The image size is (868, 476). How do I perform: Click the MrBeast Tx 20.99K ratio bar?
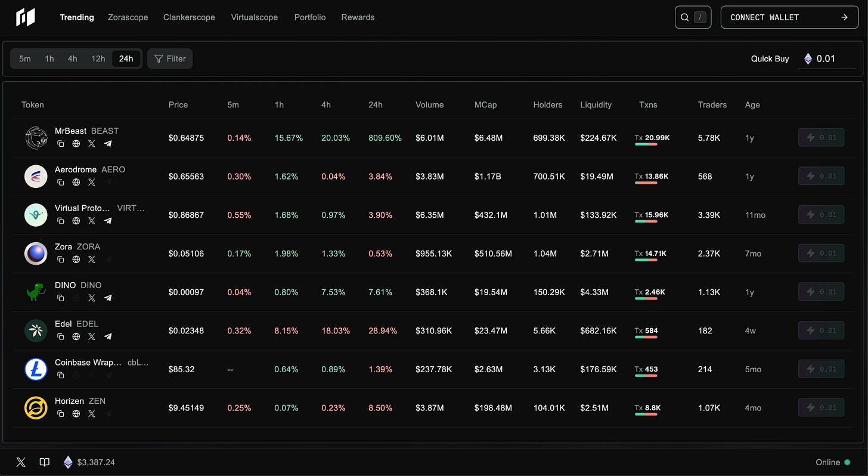coord(646,144)
